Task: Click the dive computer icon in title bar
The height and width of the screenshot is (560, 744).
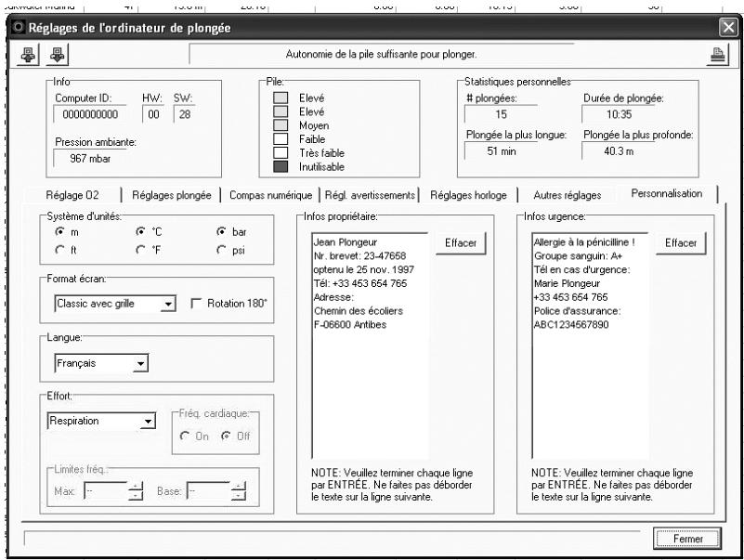Action: [18, 27]
